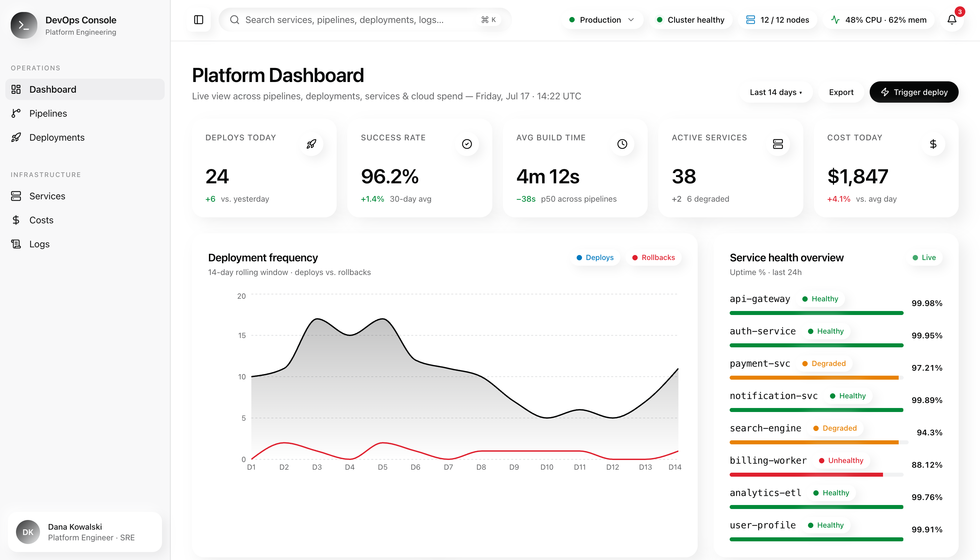This screenshot has width=980, height=560.
Task: Open the notifications bell
Action: click(952, 20)
